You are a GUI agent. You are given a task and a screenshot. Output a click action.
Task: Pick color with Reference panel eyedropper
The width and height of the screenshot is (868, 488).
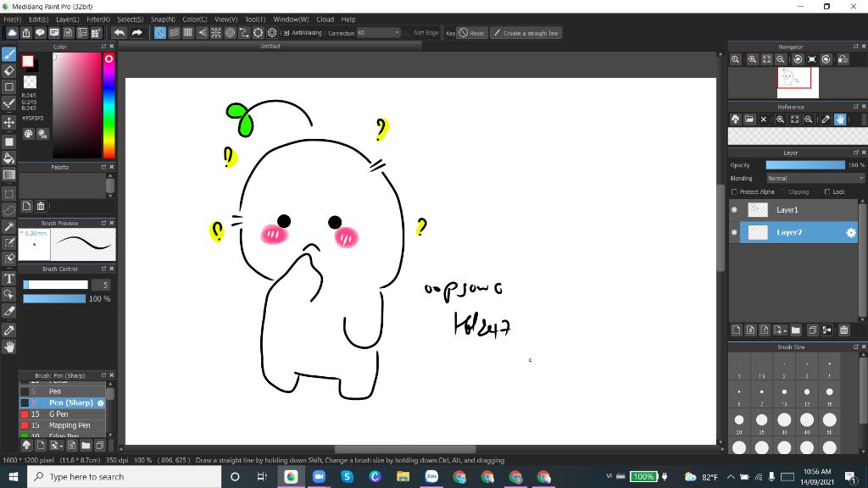point(826,119)
